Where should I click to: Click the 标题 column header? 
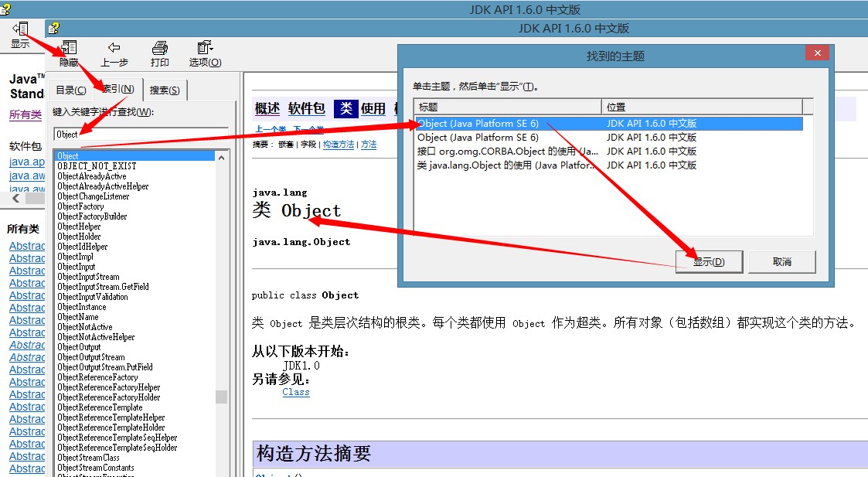(x=508, y=107)
